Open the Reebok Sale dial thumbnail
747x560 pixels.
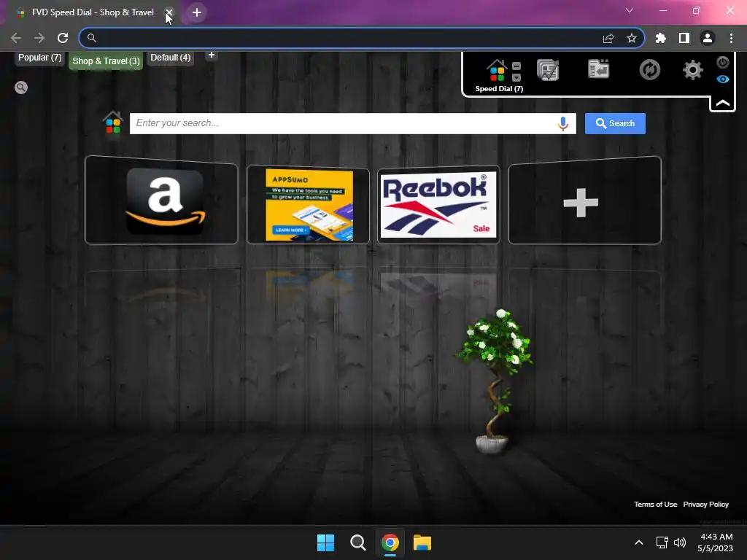pyautogui.click(x=438, y=205)
